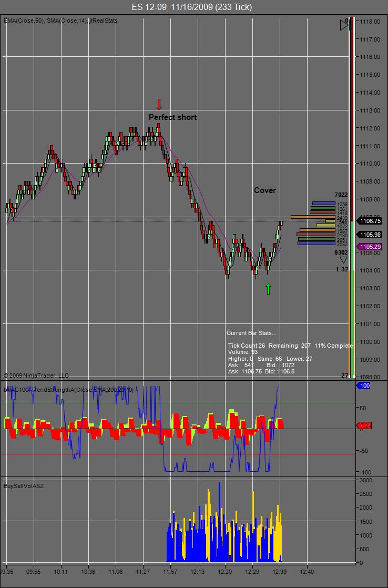Select the green up arrow below the lows

click(269, 289)
